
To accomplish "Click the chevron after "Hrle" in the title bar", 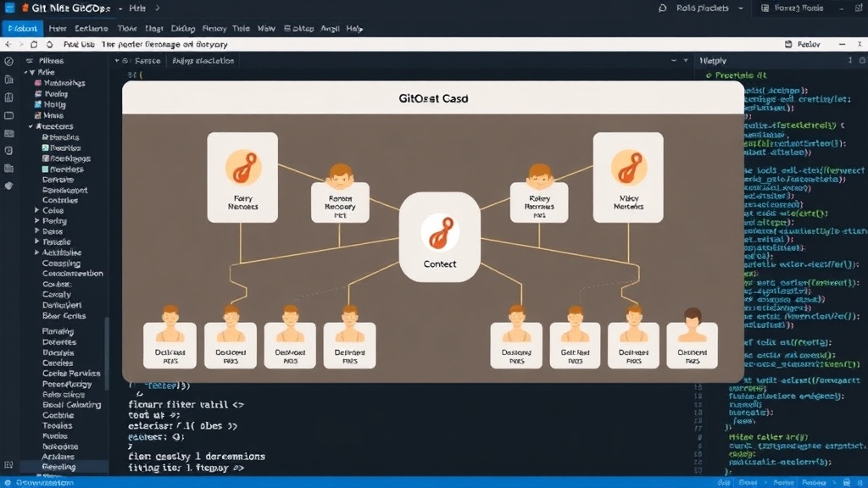I will (x=157, y=8).
